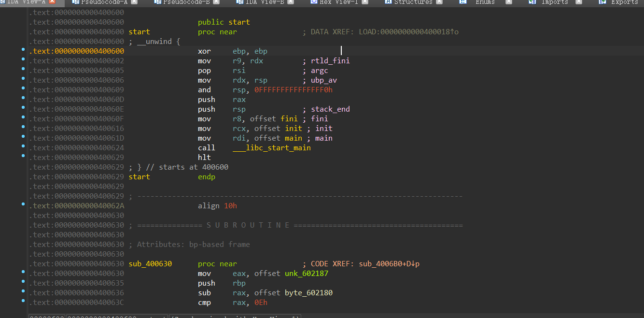Click the 'rtld_fini' comment
Image resolution: width=644 pixels, height=318 pixels.
tap(330, 61)
